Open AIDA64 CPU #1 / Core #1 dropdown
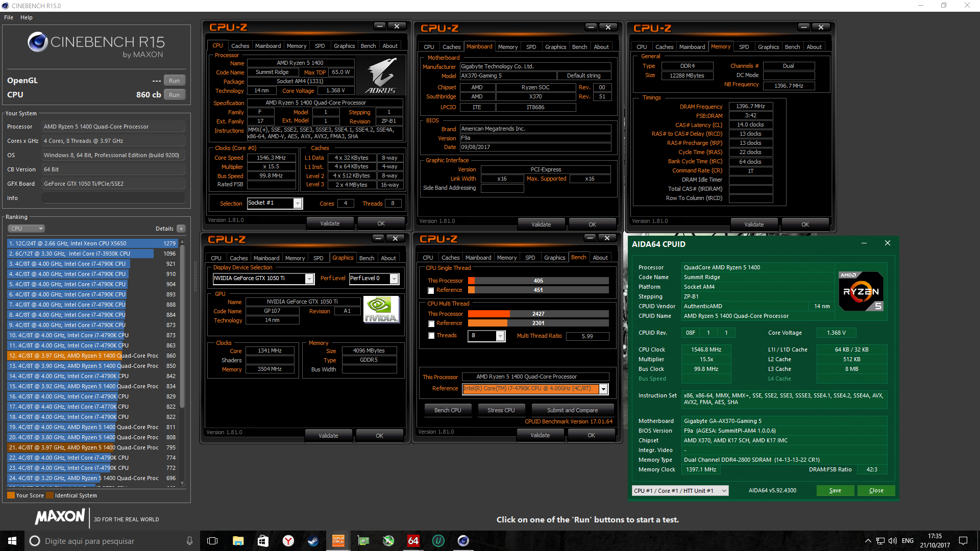Screen dimensions: 980x551 [x=680, y=491]
